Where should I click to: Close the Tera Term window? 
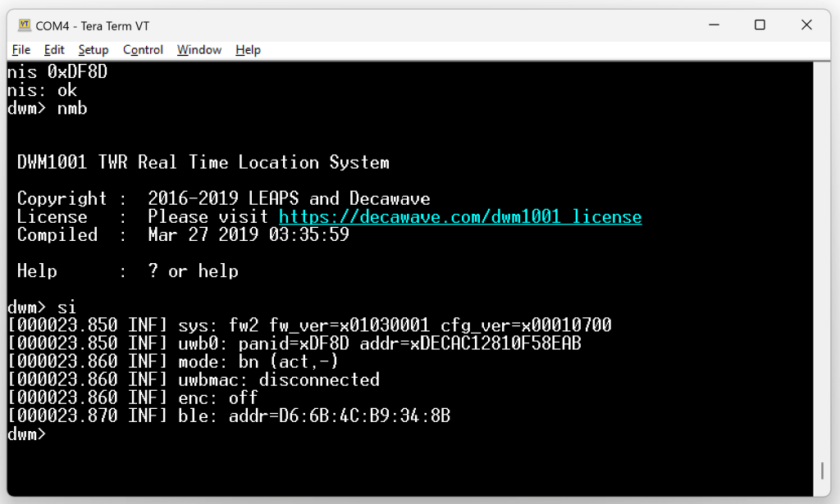[x=806, y=25]
